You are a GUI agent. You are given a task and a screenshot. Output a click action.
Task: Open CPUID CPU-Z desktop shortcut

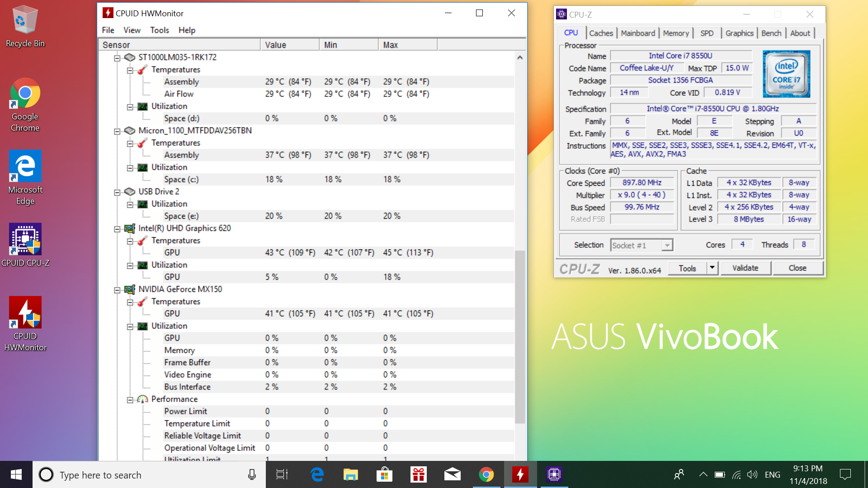(x=25, y=245)
